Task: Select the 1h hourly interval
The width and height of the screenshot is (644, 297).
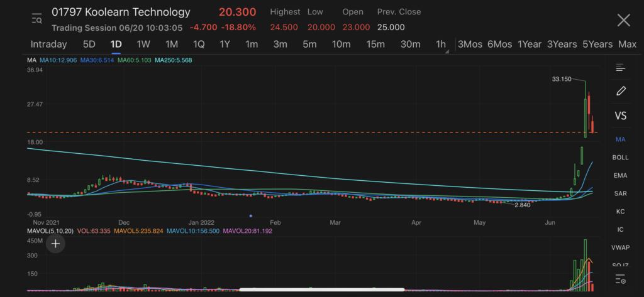Action: 440,45
